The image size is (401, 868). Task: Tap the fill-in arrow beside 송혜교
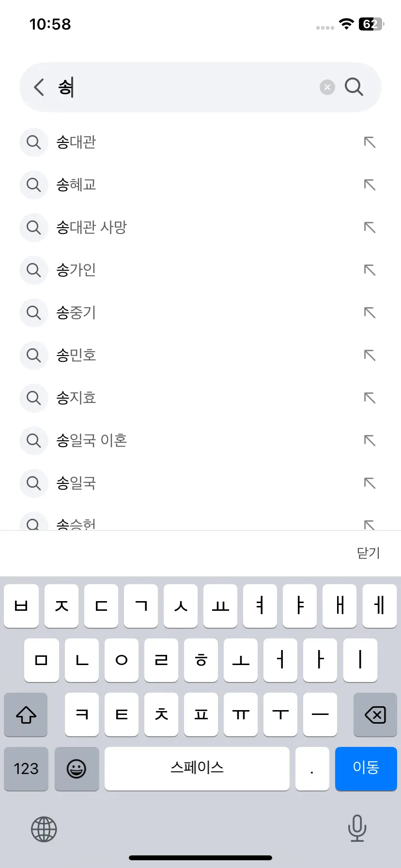[x=370, y=185]
